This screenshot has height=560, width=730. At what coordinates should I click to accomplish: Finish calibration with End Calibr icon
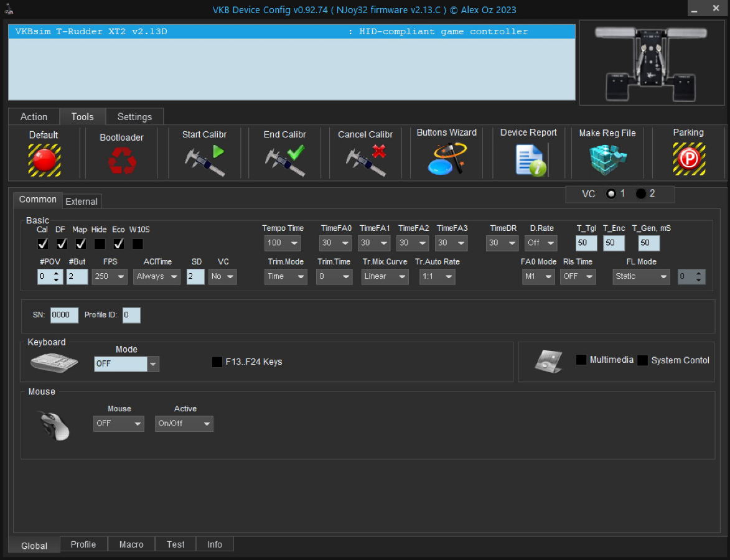point(285,160)
